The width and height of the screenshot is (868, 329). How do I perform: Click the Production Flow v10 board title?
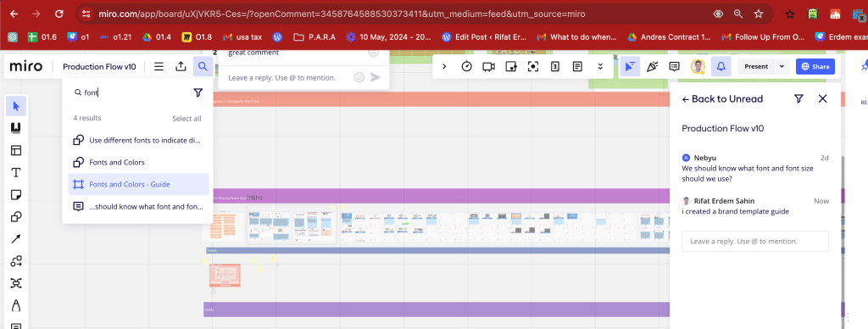[99, 66]
